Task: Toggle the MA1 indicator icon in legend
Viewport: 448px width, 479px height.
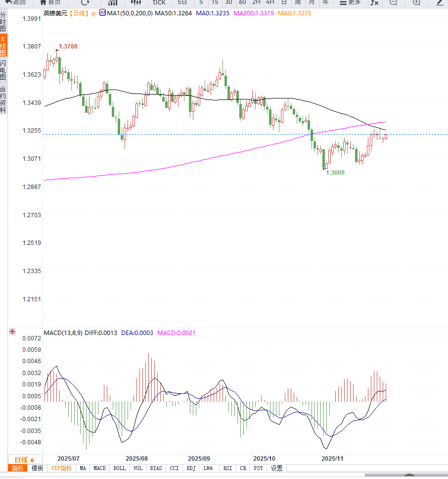Action: [x=102, y=13]
